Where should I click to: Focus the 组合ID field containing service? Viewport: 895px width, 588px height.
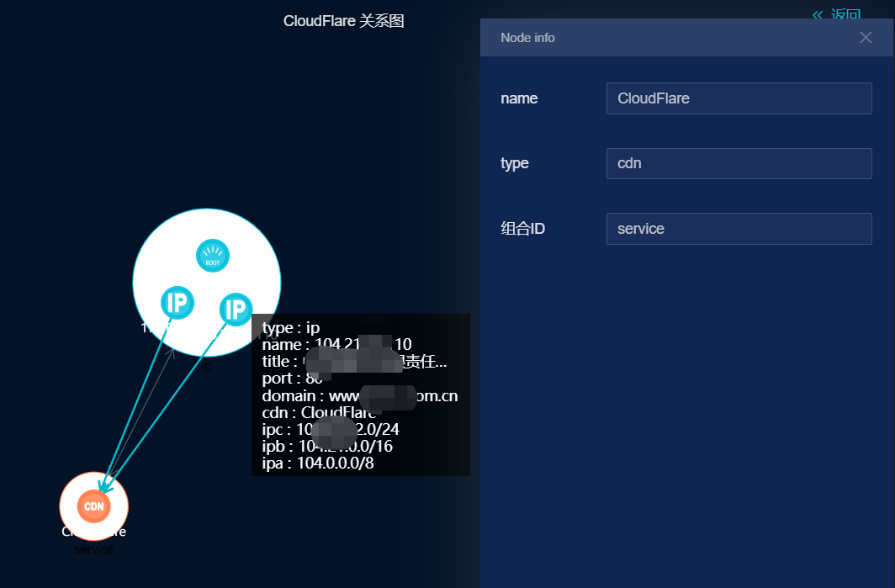[x=739, y=229]
